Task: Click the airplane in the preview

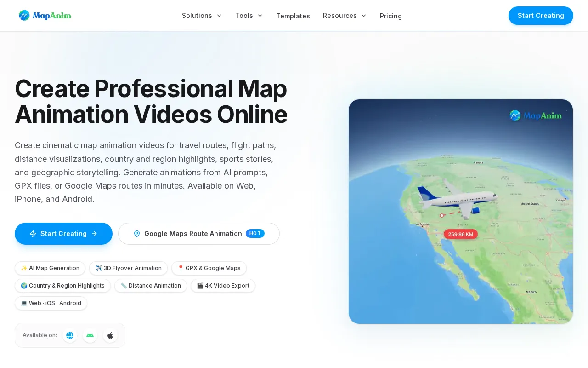Action: 457,199
